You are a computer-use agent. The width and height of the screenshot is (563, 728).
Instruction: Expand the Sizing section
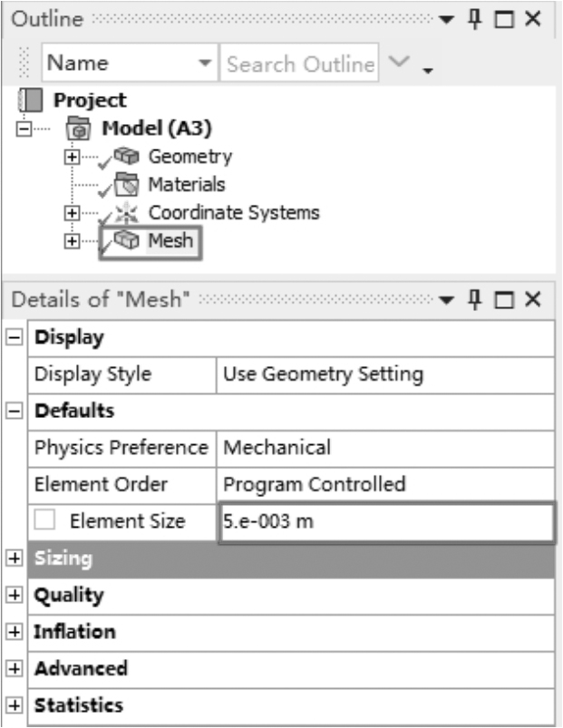click(15, 558)
